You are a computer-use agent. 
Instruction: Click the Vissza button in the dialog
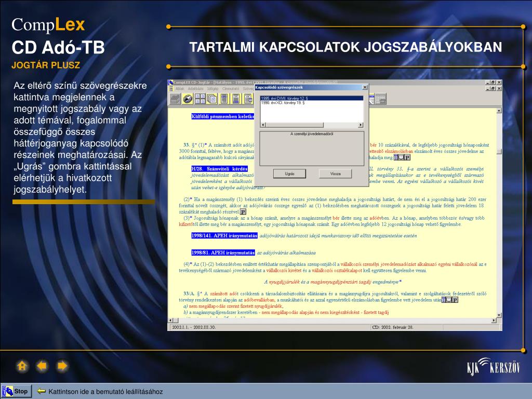coord(335,174)
